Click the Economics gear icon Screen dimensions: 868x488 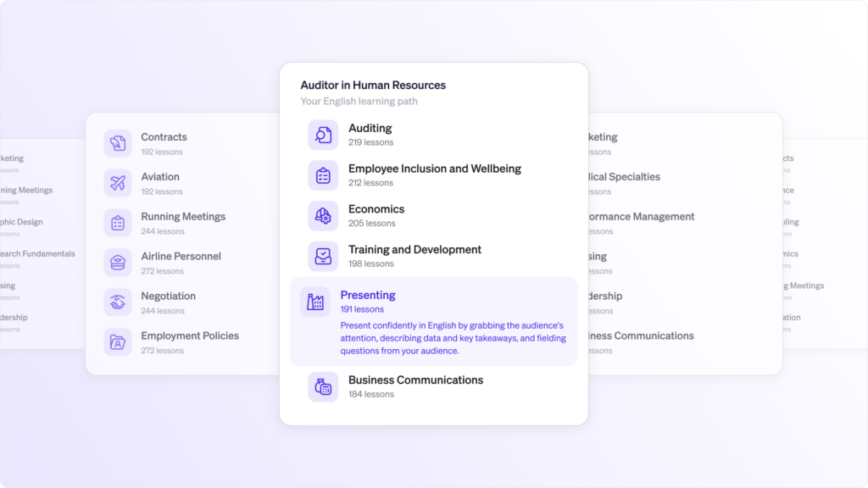323,216
